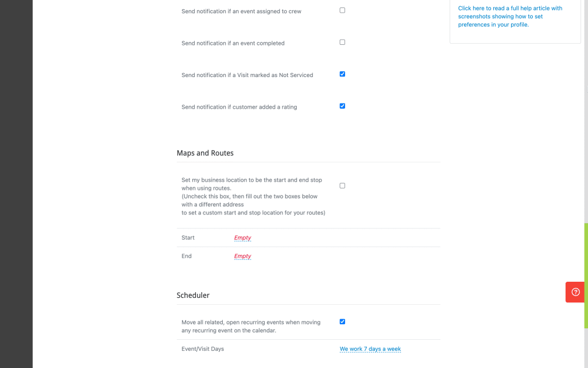Click the Maps and Routes section heading
This screenshot has height=368, width=588.
[205, 153]
